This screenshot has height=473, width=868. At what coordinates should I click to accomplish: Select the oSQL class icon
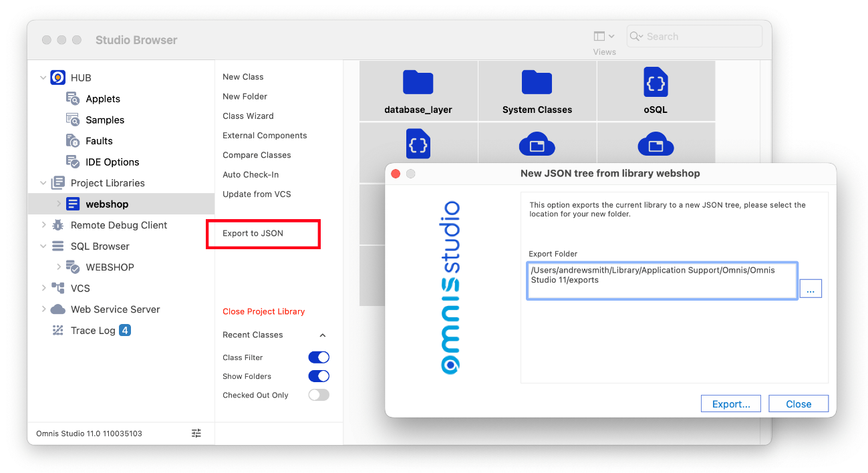[656, 82]
